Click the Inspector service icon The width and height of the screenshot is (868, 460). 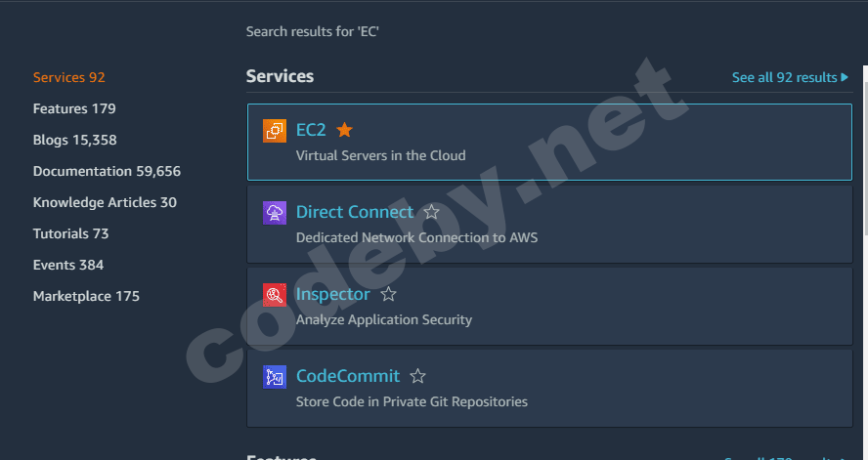[x=275, y=295]
